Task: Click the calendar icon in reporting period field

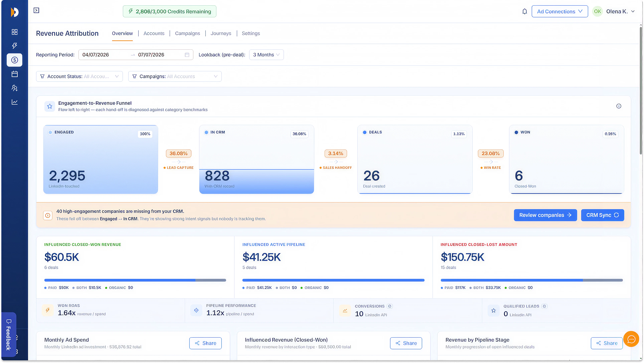Action: tap(187, 55)
